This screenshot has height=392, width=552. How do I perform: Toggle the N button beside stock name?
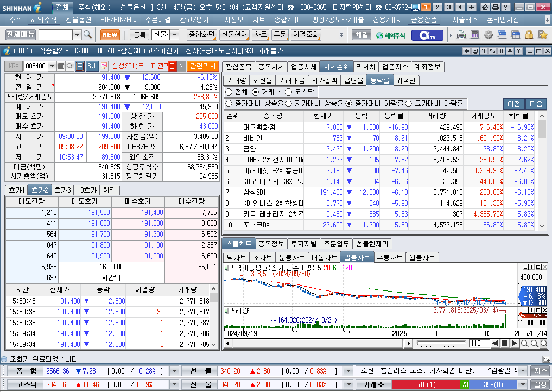(181, 66)
